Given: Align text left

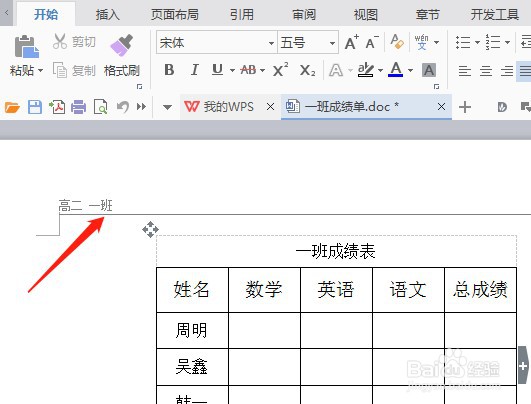Looking at the screenshot, I should 465,71.
